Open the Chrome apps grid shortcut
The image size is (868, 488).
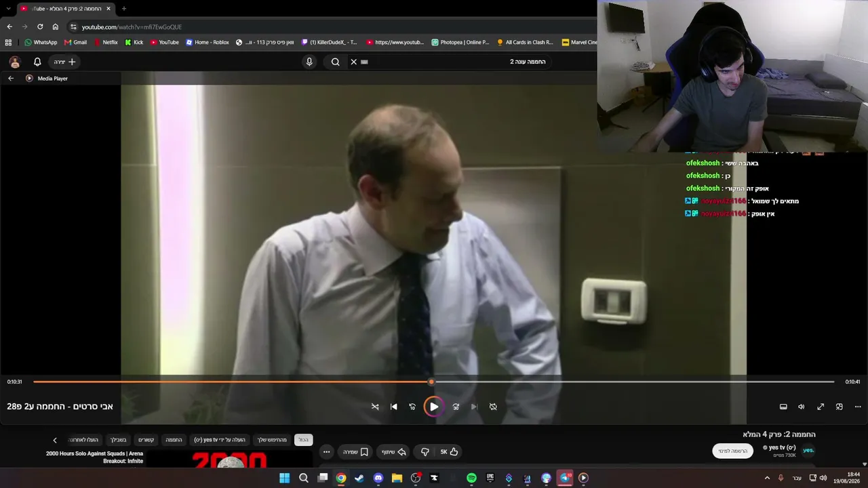(x=8, y=42)
